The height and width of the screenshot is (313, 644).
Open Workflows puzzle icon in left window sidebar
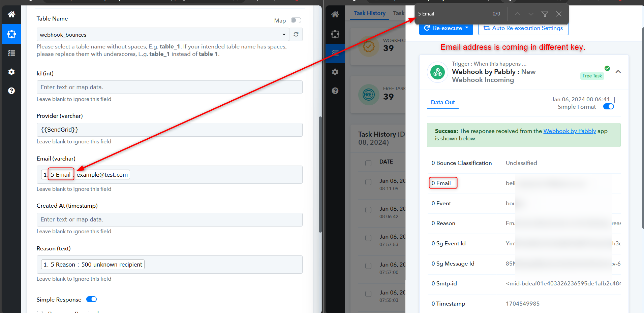(11, 34)
